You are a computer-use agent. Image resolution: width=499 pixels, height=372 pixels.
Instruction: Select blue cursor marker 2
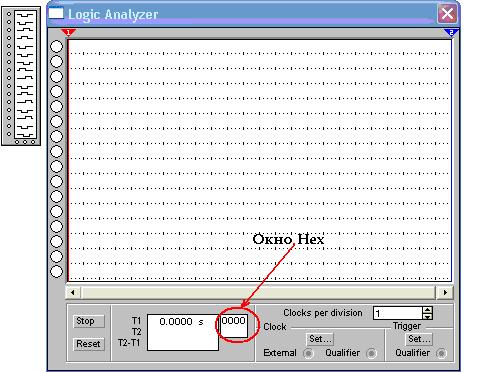pos(451,32)
